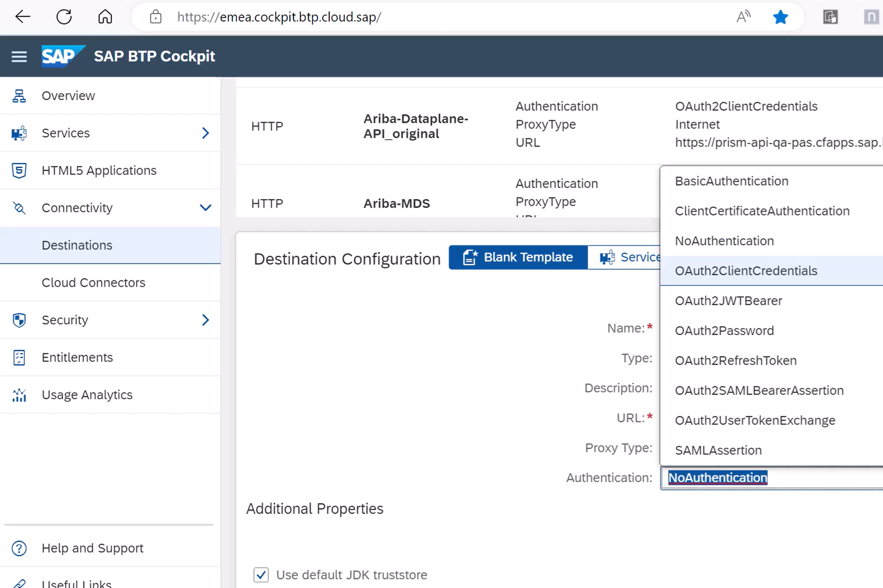Click the Usage Analytics chart icon
Viewport: 883px width, 588px height.
(x=19, y=395)
